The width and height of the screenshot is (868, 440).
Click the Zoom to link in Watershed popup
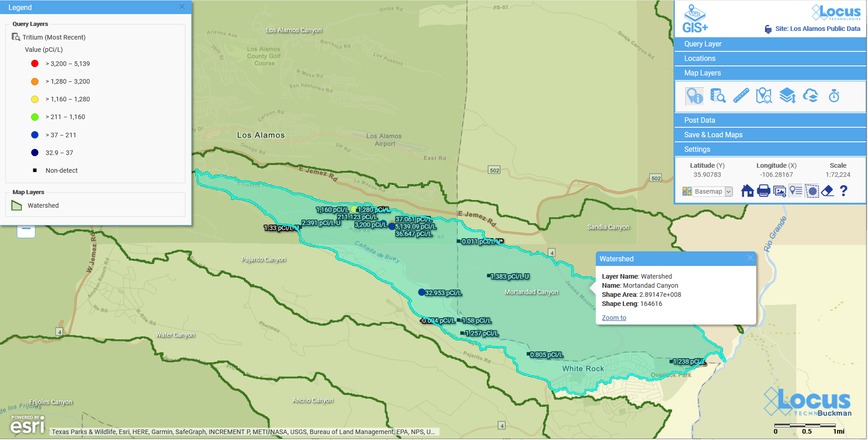(x=614, y=317)
